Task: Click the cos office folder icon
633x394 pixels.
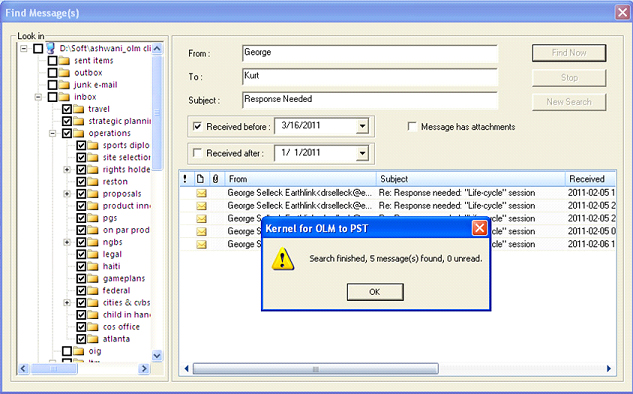Action: coord(93,327)
